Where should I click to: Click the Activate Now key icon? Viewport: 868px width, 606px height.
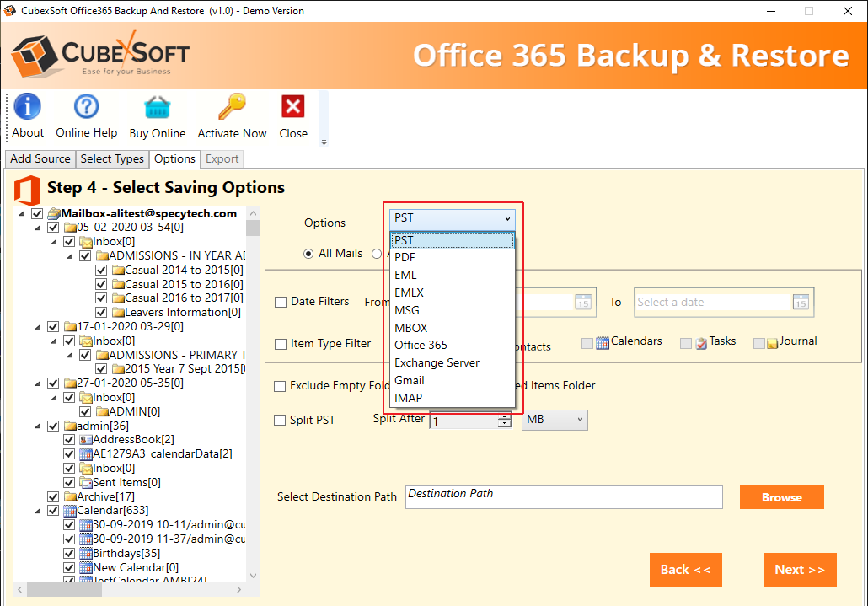[232, 106]
